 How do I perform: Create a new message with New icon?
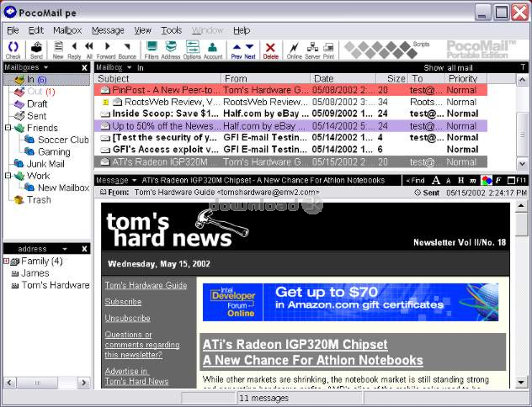coord(58,49)
